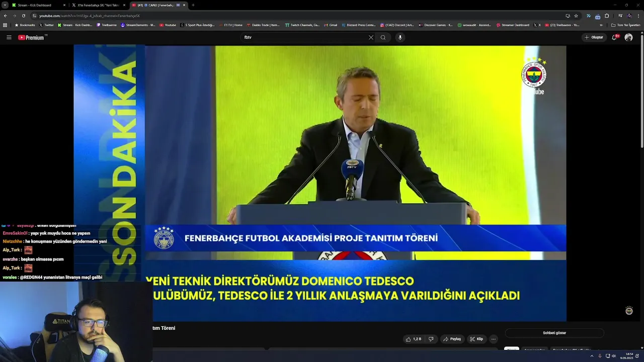Click the Oluştur create button
The image size is (644, 362).
(594, 37)
